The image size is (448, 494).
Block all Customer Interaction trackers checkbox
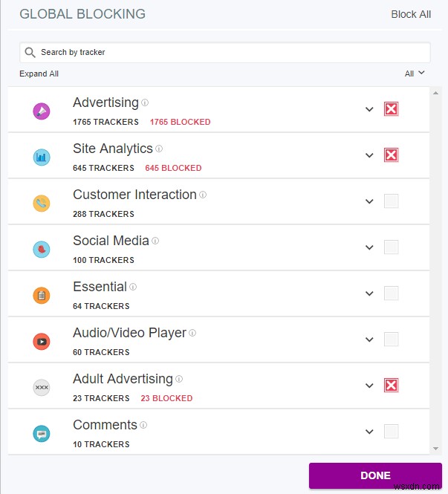pyautogui.click(x=391, y=201)
